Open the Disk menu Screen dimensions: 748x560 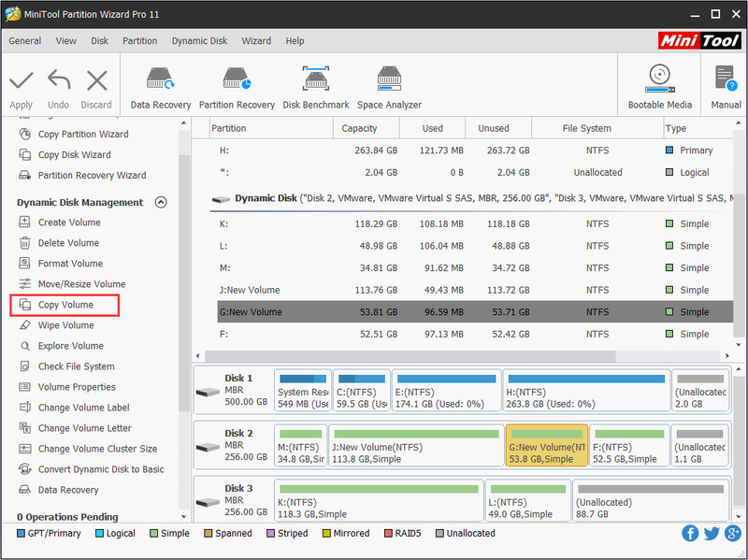pos(99,40)
